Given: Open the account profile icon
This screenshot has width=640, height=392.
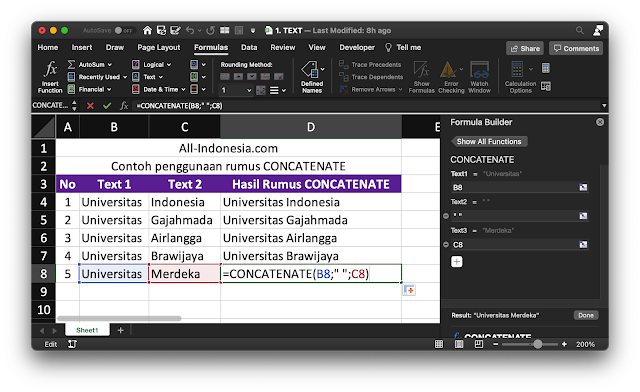Looking at the screenshot, I should tap(598, 30).
